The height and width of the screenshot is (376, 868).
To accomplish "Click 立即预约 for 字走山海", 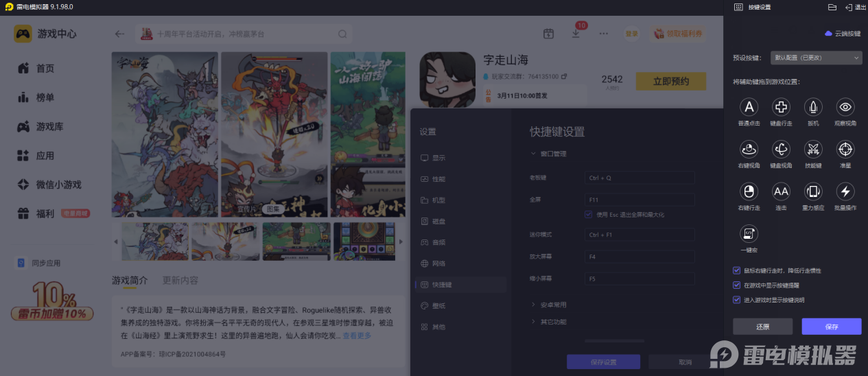I will [x=671, y=82].
